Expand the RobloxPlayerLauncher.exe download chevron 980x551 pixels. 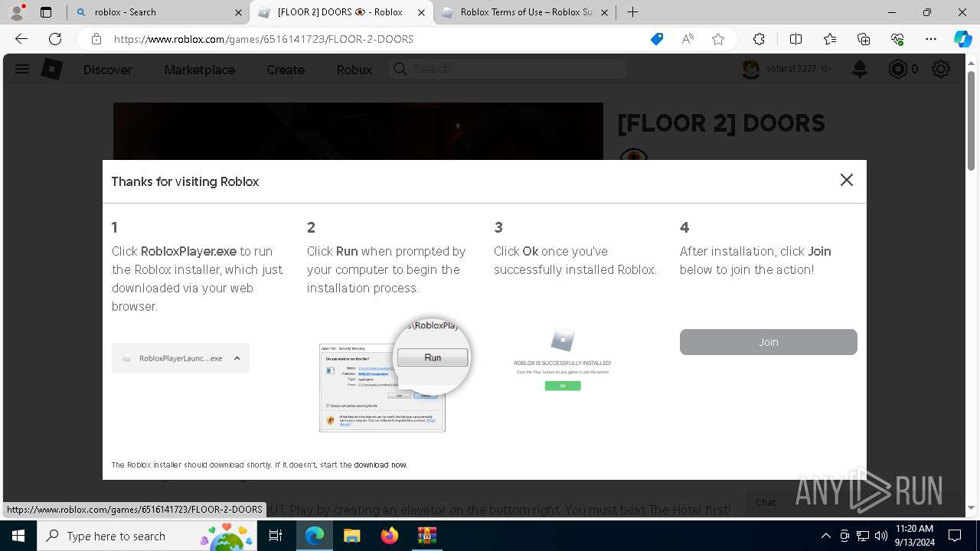click(x=237, y=358)
